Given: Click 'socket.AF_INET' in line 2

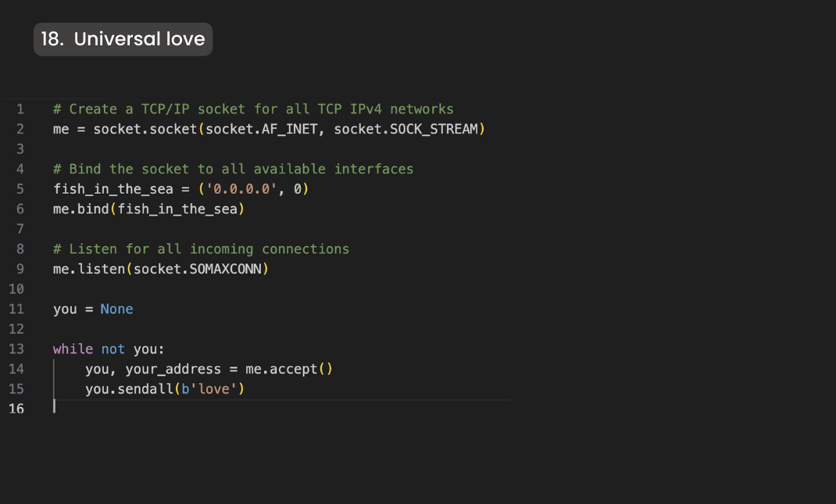Looking at the screenshot, I should [x=261, y=129].
